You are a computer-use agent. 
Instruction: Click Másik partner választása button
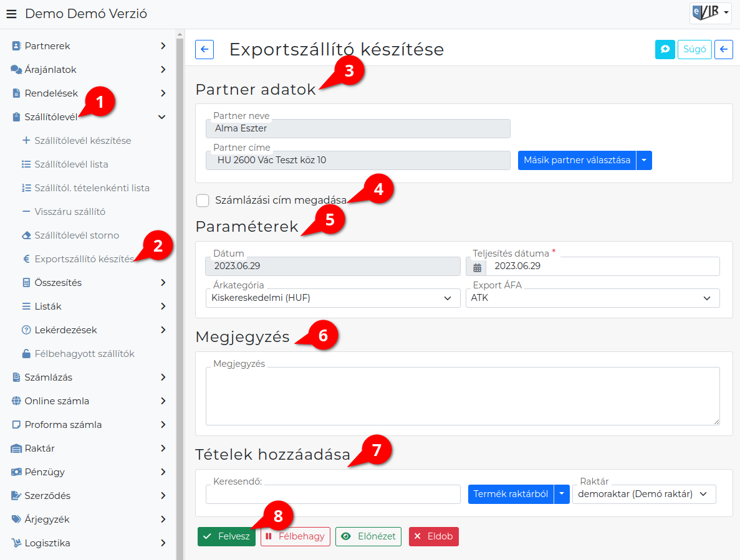(x=577, y=160)
